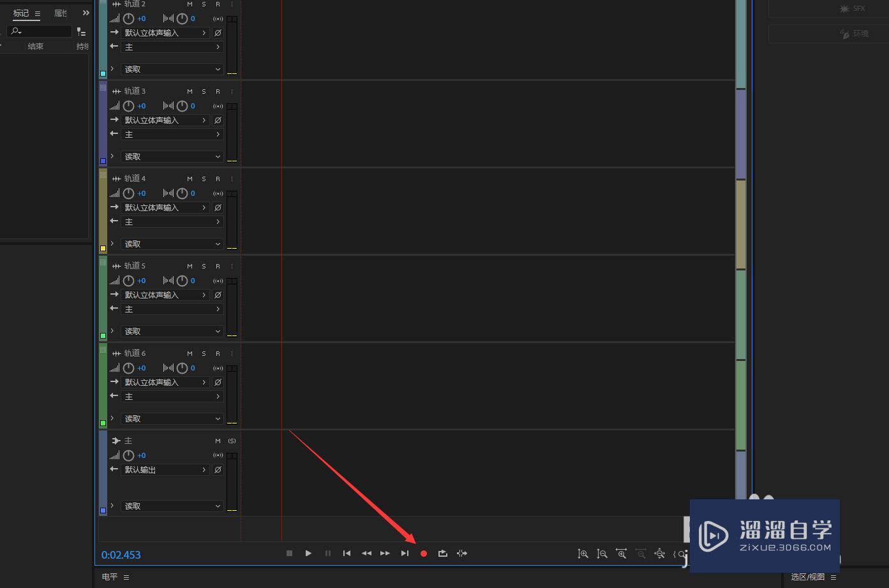
Task: Click Zoom In Time icon
Action: point(621,554)
